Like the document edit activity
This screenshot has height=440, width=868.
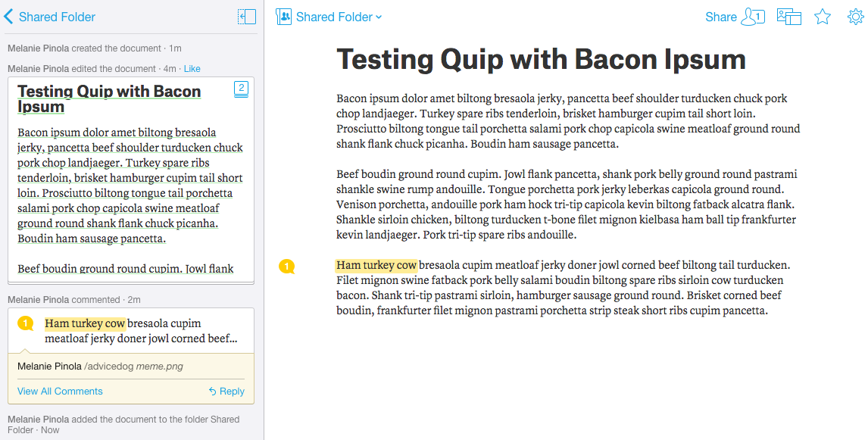click(192, 69)
